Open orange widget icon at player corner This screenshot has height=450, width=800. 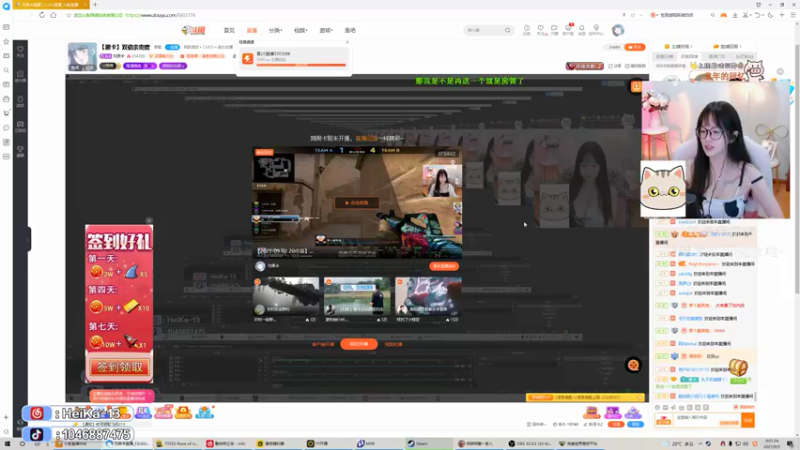coord(636,86)
